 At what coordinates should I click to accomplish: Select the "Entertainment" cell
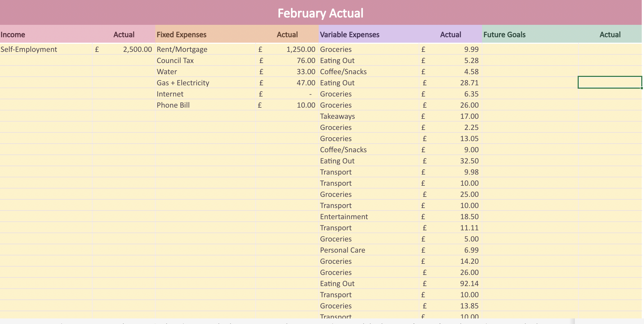tap(369, 217)
